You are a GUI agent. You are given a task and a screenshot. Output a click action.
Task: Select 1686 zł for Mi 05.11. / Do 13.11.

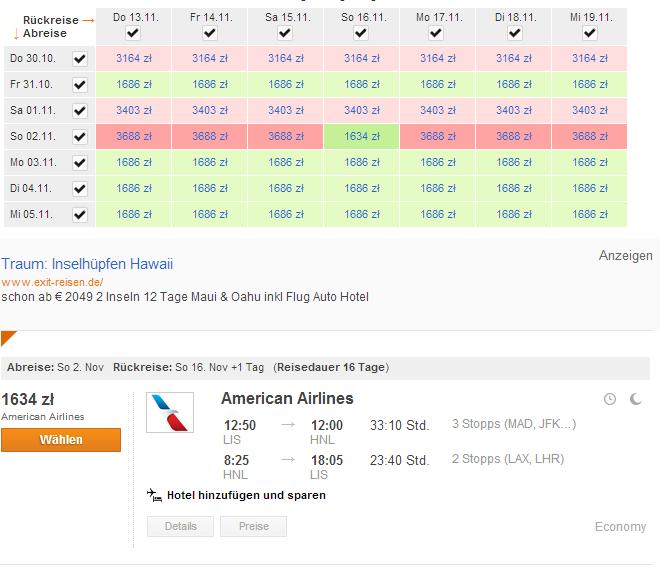point(133,215)
